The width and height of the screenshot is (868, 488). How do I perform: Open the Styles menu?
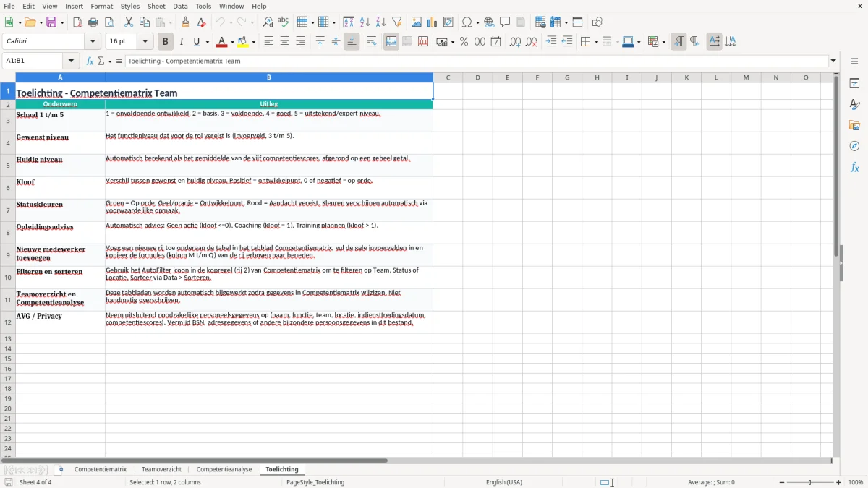130,6
